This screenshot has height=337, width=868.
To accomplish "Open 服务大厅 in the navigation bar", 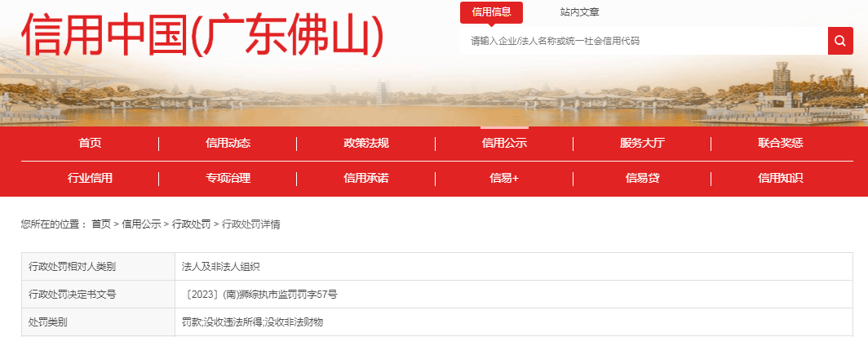I will tap(642, 144).
